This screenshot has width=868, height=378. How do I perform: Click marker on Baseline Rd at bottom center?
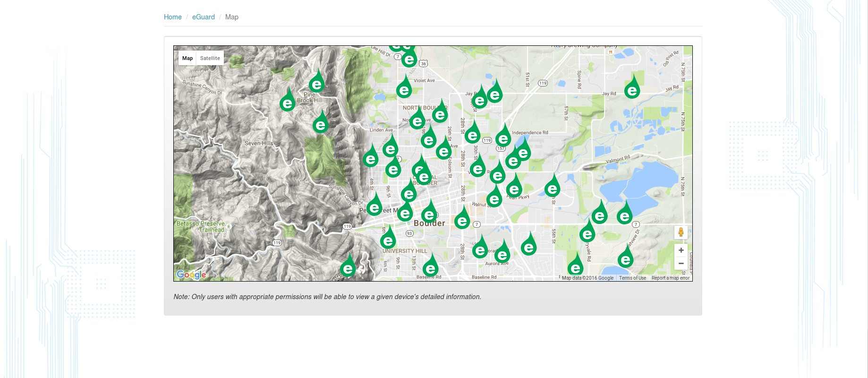[x=431, y=266]
